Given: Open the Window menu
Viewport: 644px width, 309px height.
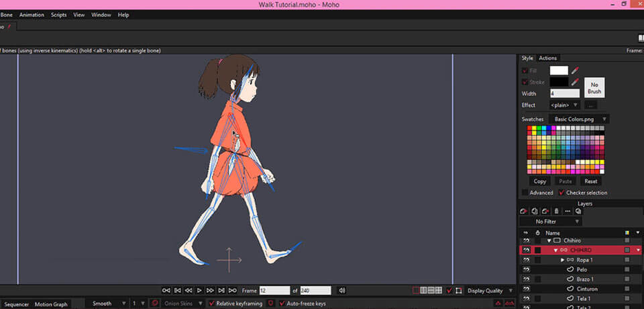Looking at the screenshot, I should point(101,15).
